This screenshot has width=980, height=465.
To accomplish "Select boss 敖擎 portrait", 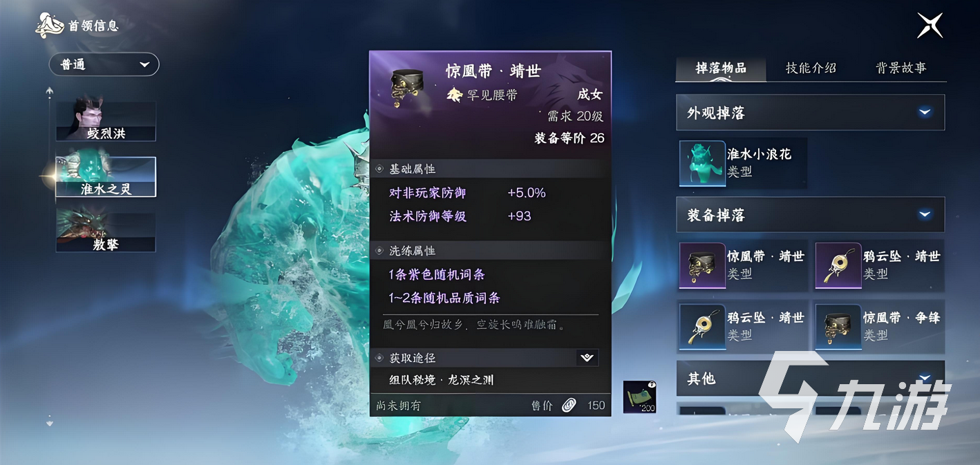I will 106,231.
